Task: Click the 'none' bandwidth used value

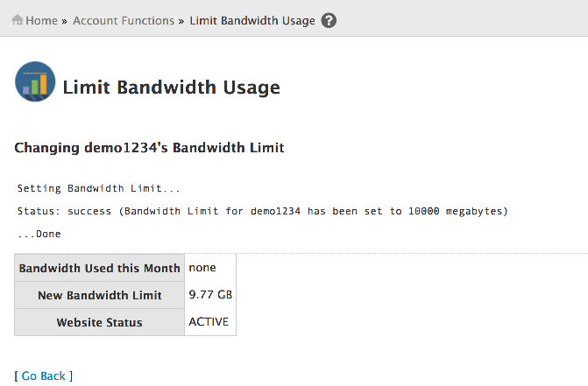Action: click(202, 268)
